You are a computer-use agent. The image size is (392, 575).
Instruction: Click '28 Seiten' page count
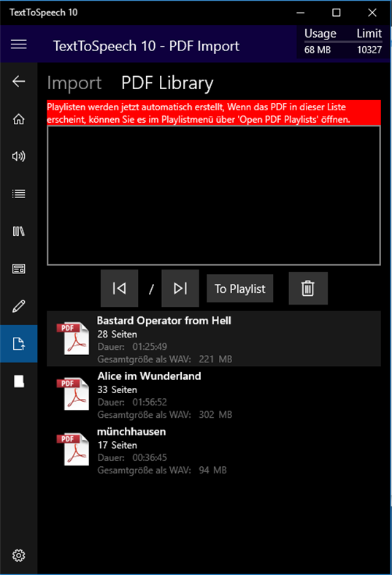tap(118, 335)
